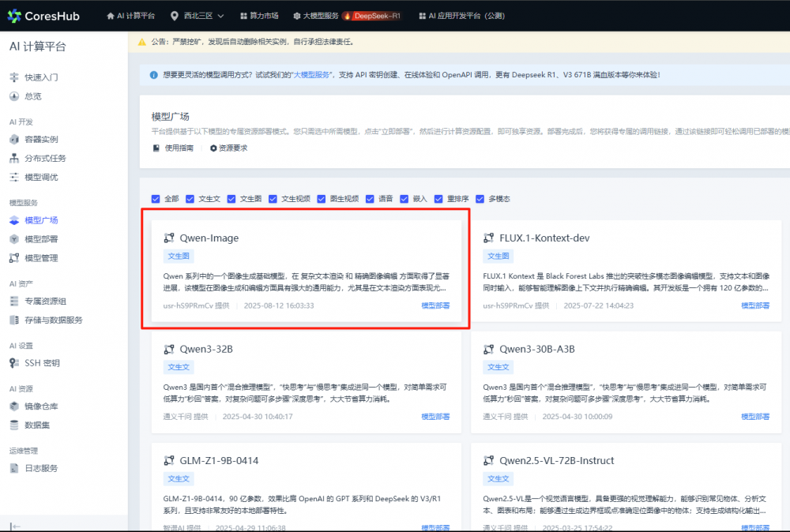Follow the 大模型服务 link in the info banner
The image size is (790, 532).
click(x=312, y=75)
